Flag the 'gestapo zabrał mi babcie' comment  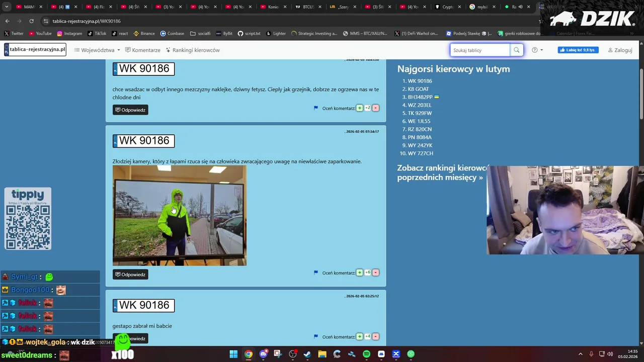(x=316, y=336)
